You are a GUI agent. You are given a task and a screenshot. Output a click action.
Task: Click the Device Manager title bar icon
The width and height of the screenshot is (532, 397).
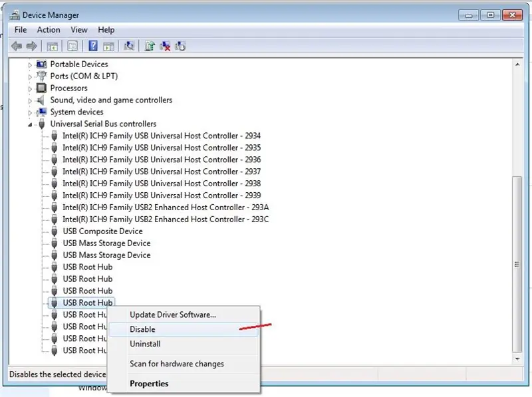pyautogui.click(x=14, y=15)
